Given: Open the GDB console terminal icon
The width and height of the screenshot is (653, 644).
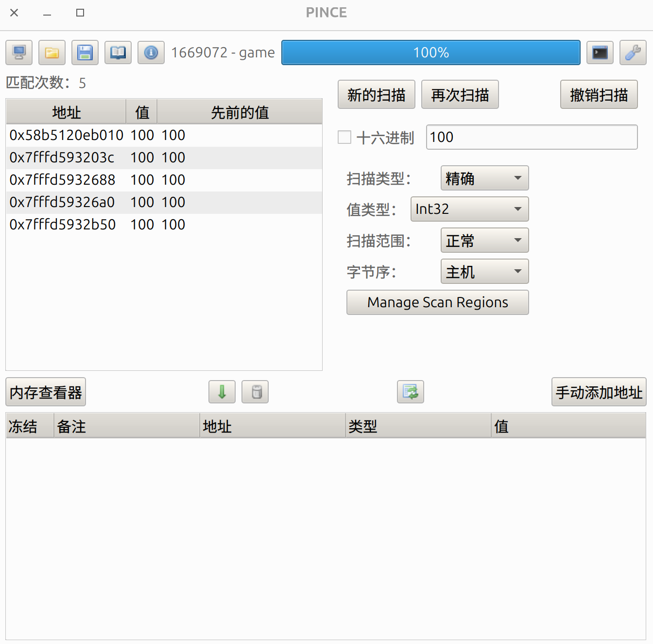Looking at the screenshot, I should (x=600, y=52).
